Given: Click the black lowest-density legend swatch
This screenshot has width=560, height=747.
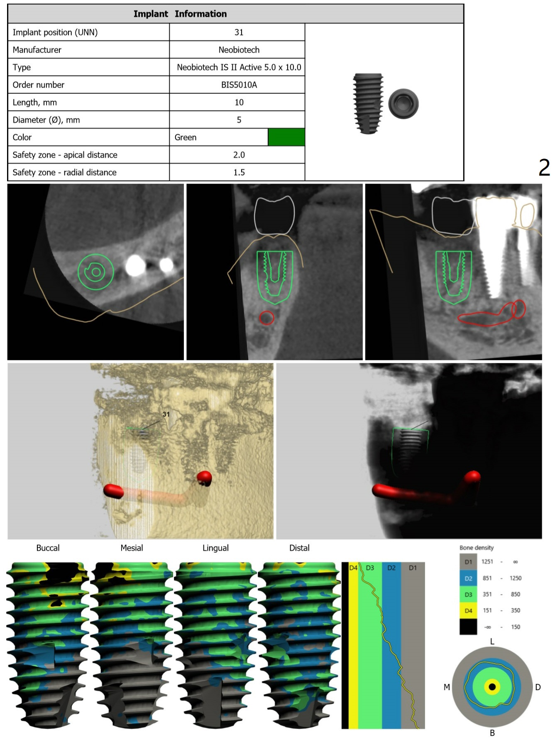Looking at the screenshot, I should [468, 627].
